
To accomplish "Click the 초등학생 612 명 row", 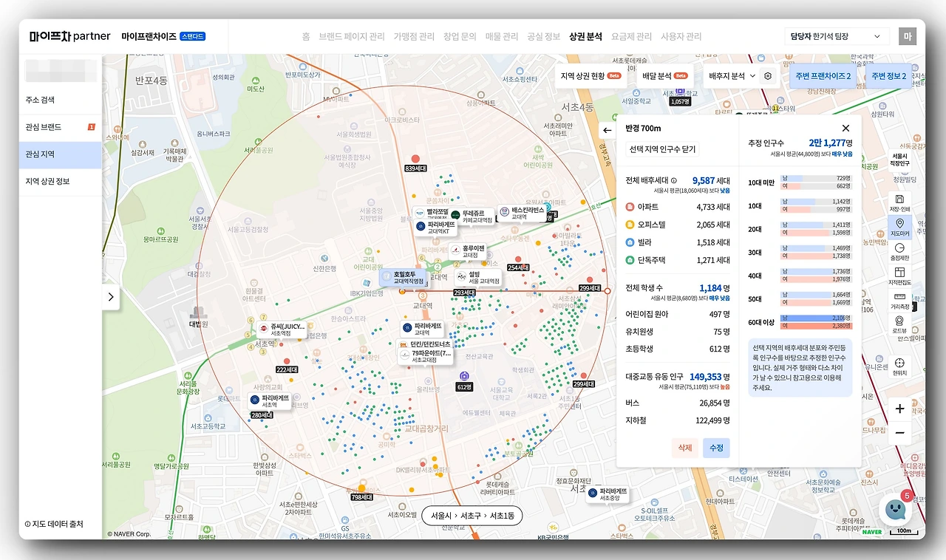I will [x=678, y=349].
